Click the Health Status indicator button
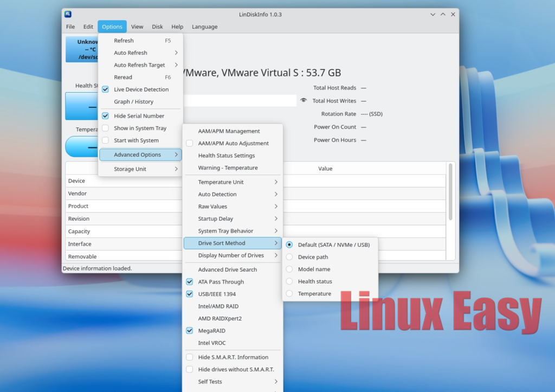The width and height of the screenshot is (555, 392). (82, 106)
